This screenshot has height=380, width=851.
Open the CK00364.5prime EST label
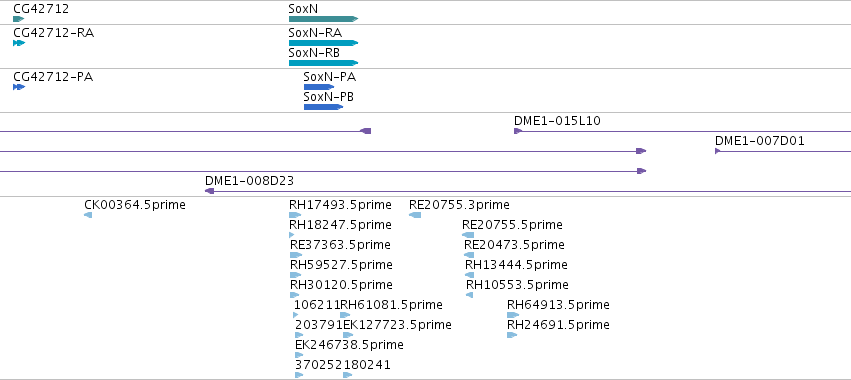point(135,205)
